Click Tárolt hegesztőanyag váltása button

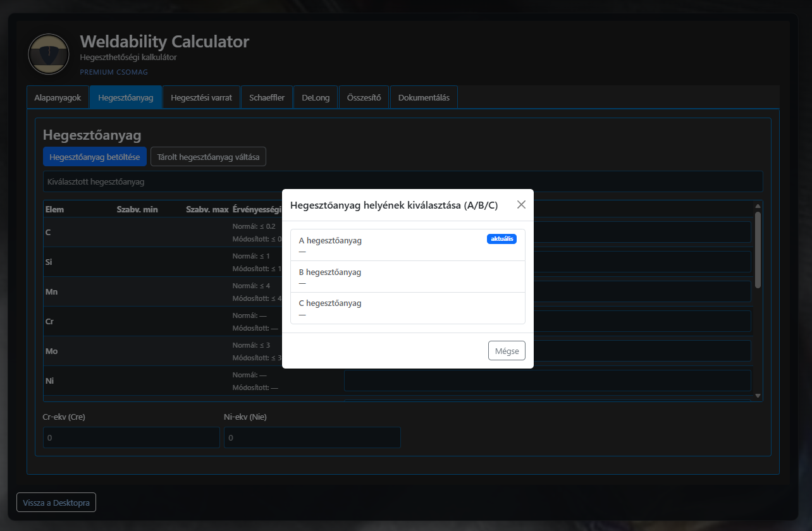click(x=208, y=157)
